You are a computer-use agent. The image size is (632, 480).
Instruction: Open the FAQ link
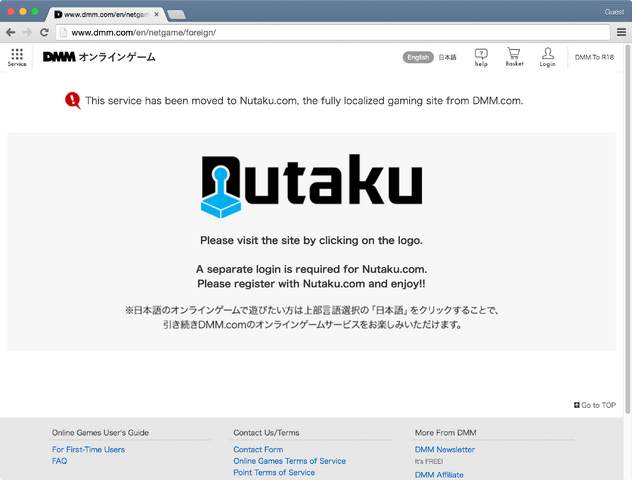tap(59, 461)
